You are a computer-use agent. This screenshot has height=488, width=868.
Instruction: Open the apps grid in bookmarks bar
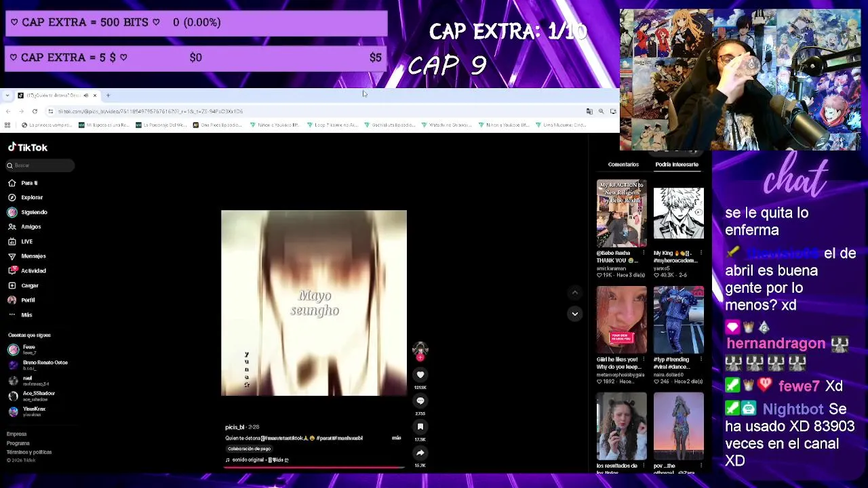tap(7, 125)
